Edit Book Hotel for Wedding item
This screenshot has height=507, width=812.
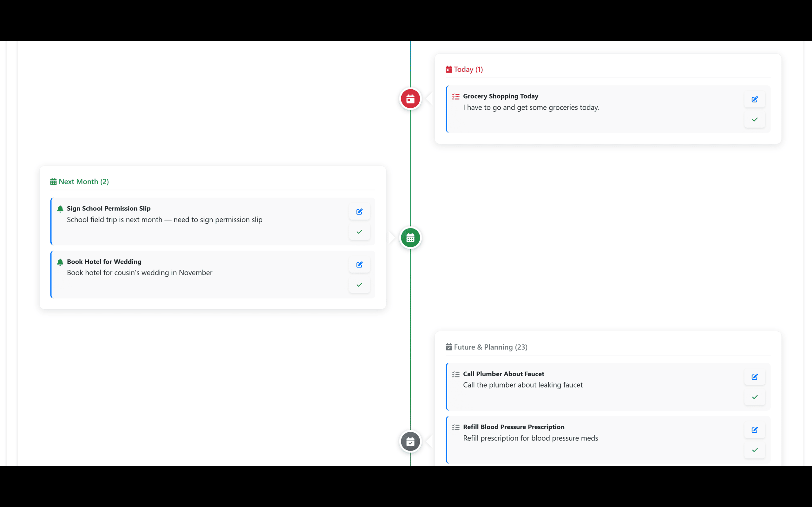[359, 265]
